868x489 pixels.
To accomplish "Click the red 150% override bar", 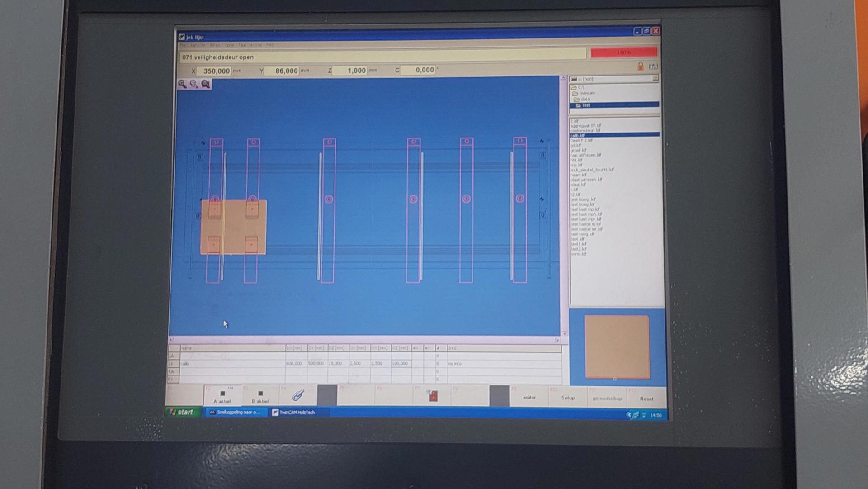I will (x=623, y=52).
